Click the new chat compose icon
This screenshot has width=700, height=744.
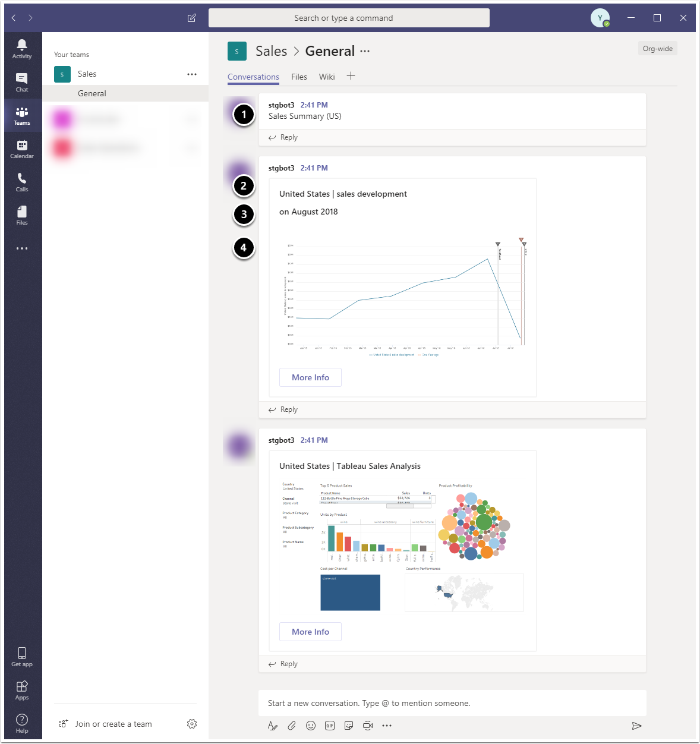click(191, 18)
